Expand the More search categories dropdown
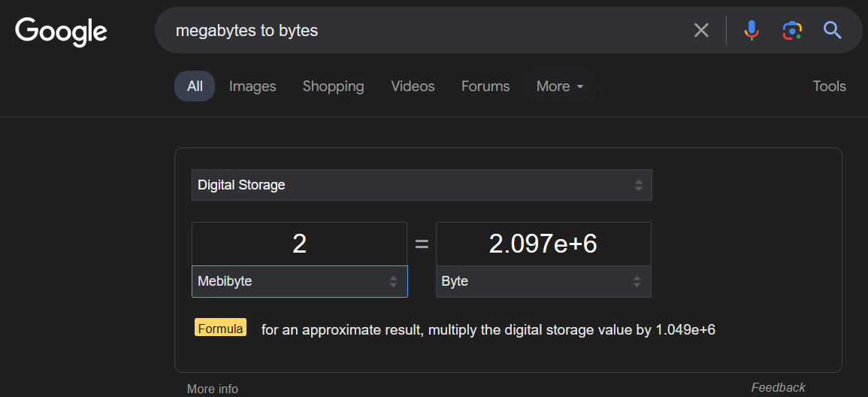Screen dimensions: 868x397 click(x=560, y=86)
